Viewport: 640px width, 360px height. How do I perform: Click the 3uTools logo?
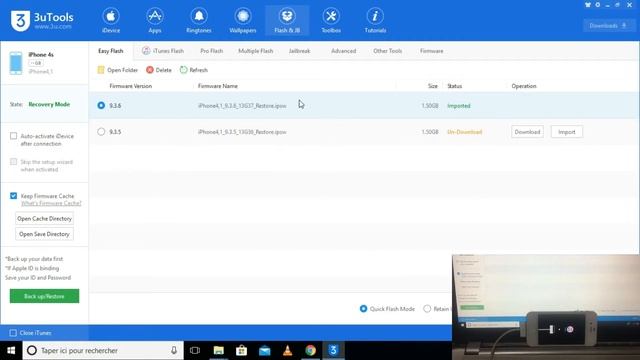coord(42,20)
